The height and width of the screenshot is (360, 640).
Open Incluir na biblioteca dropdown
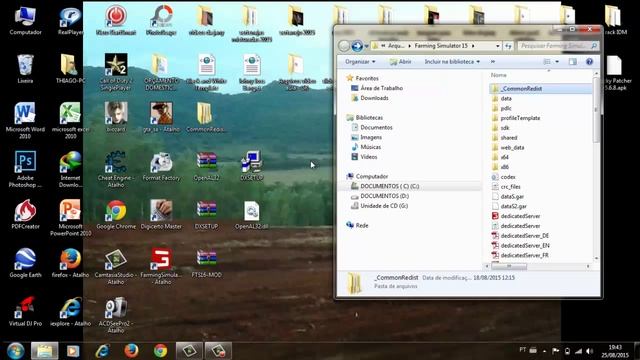coord(452,62)
